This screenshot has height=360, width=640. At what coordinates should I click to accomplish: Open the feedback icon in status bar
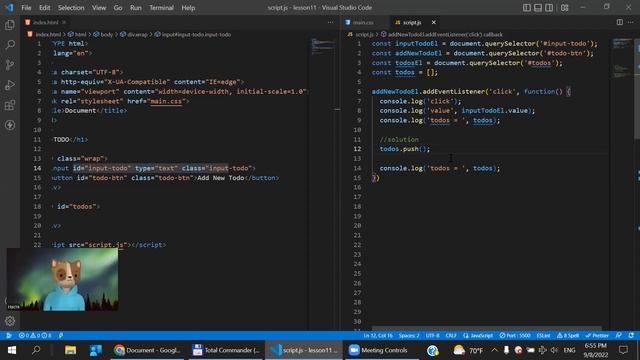tap(619, 336)
